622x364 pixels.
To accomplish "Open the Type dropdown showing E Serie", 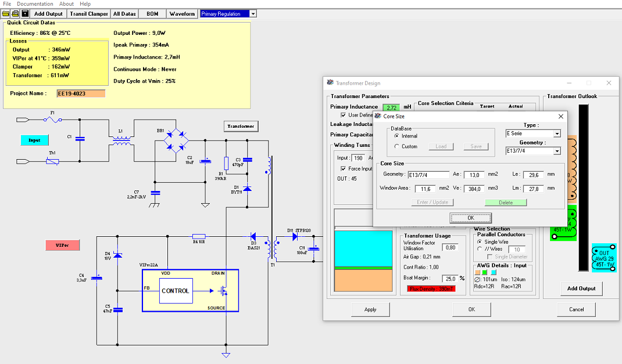I will 557,134.
